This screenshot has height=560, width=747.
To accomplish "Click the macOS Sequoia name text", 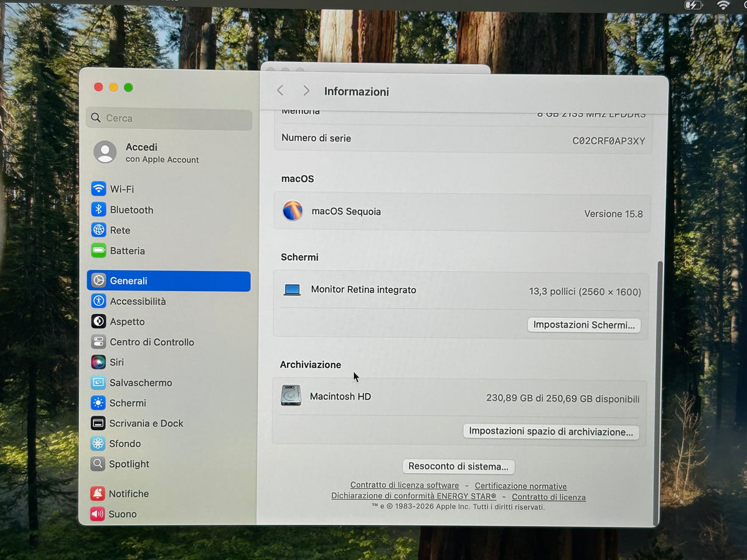I will tap(346, 212).
